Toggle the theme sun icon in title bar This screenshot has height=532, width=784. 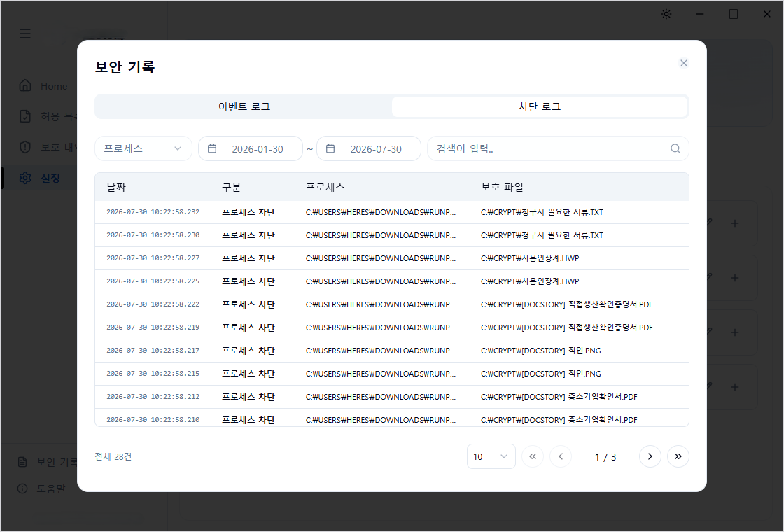666,14
